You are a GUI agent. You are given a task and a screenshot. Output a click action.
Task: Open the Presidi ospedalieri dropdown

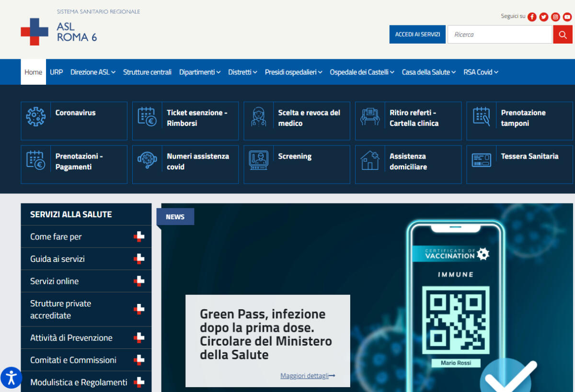[293, 72]
